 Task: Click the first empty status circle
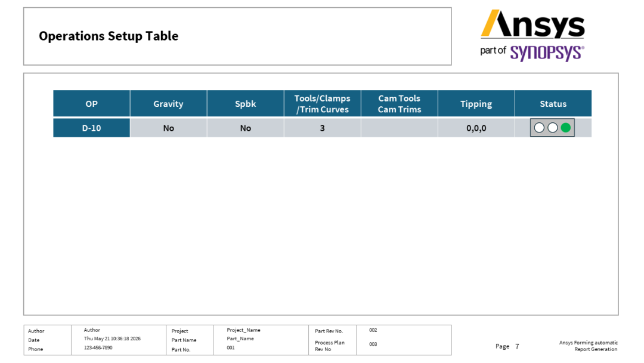pyautogui.click(x=539, y=128)
